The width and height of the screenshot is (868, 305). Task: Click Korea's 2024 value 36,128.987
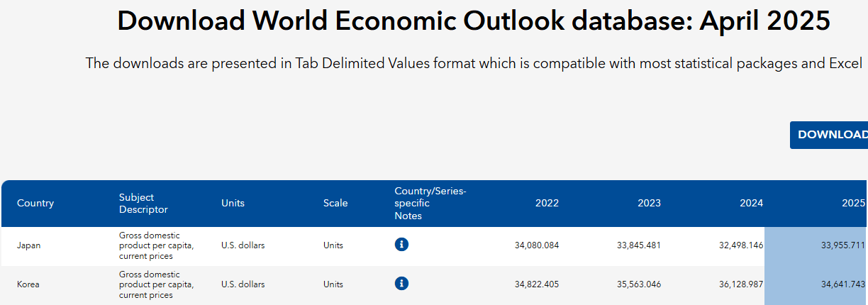click(x=741, y=284)
